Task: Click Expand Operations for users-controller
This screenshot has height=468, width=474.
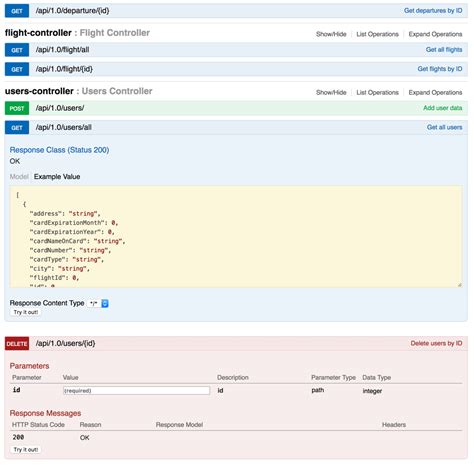Action: [435, 92]
